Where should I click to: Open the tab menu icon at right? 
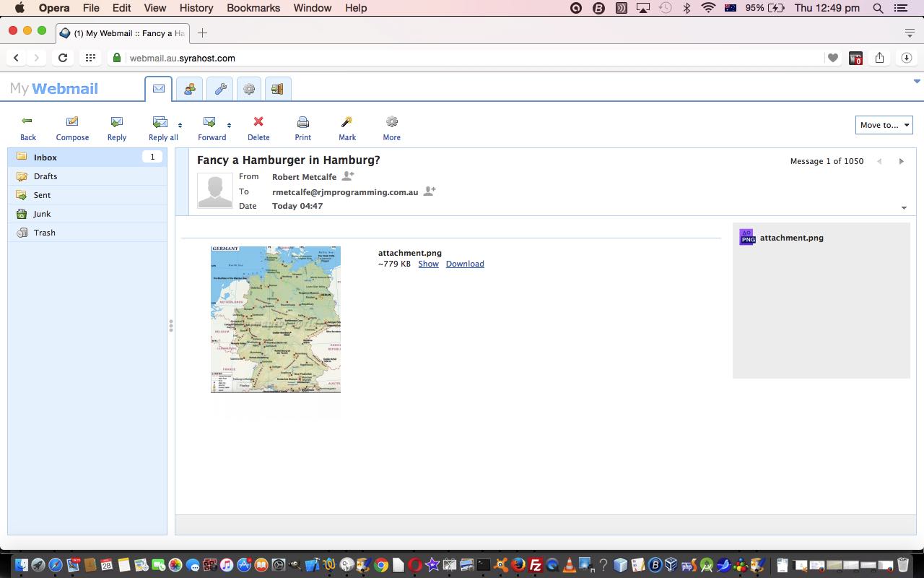pyautogui.click(x=910, y=33)
